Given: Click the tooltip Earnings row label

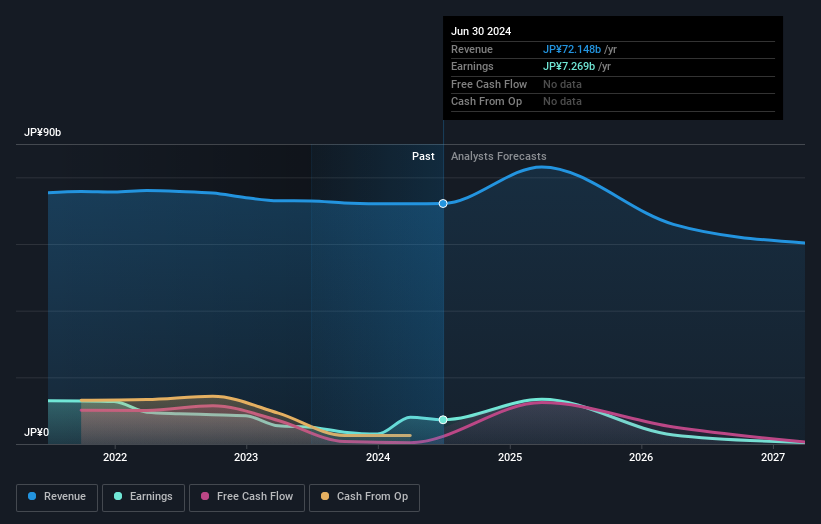Looking at the screenshot, I should point(472,66).
